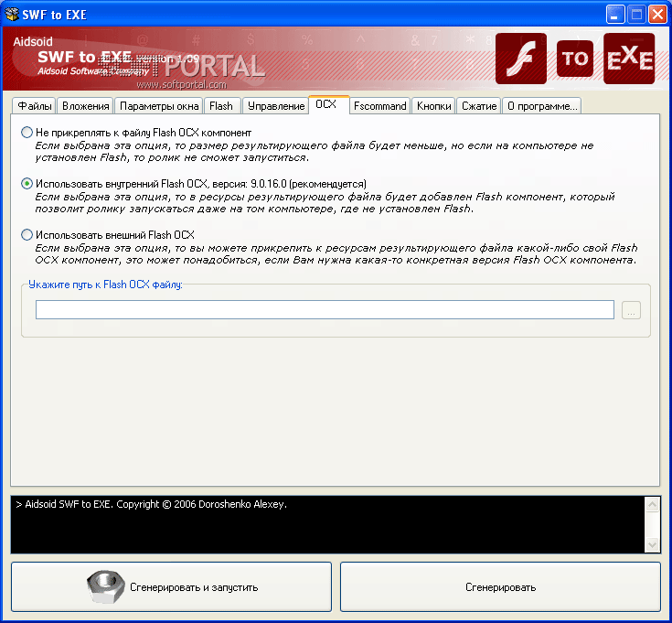The image size is (672, 623).
Task: Click the Flash OCX file path field
Action: [325, 309]
